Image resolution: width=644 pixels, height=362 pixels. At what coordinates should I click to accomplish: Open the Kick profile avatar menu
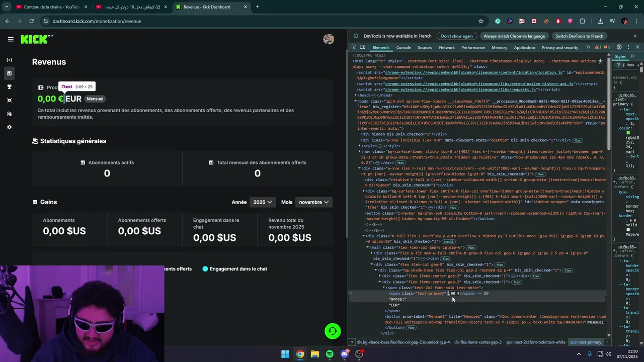329,39
